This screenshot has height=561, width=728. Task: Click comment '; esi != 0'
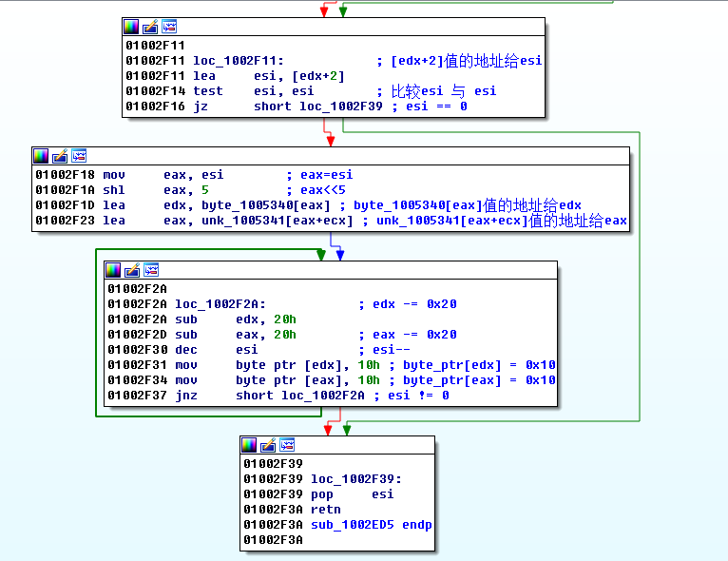(412, 396)
